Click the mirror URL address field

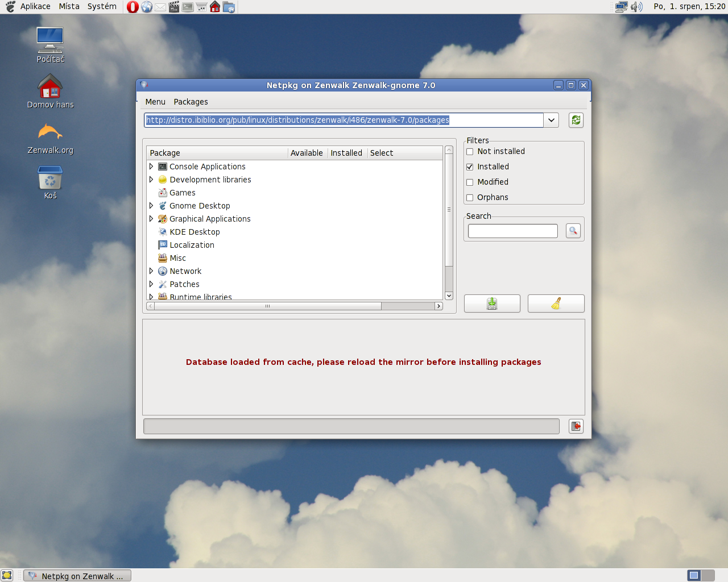click(344, 120)
